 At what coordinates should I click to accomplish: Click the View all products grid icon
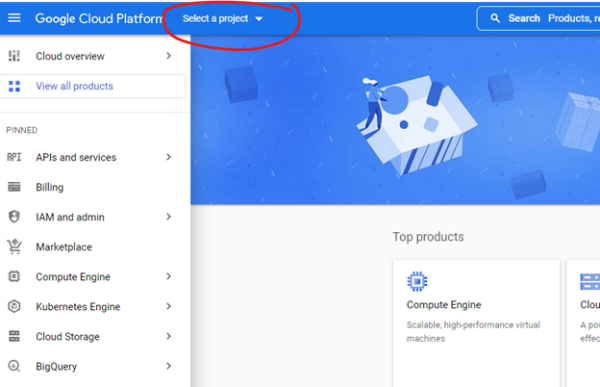[x=14, y=86]
